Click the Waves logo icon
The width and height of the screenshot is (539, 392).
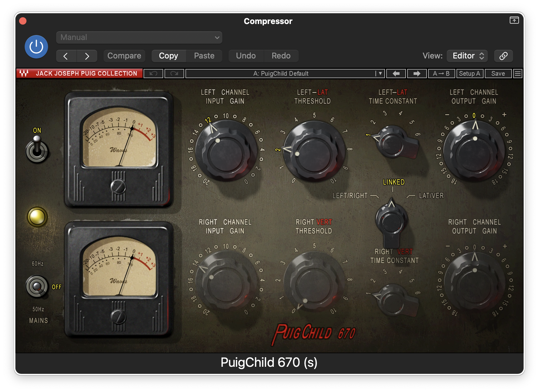tap(24, 74)
